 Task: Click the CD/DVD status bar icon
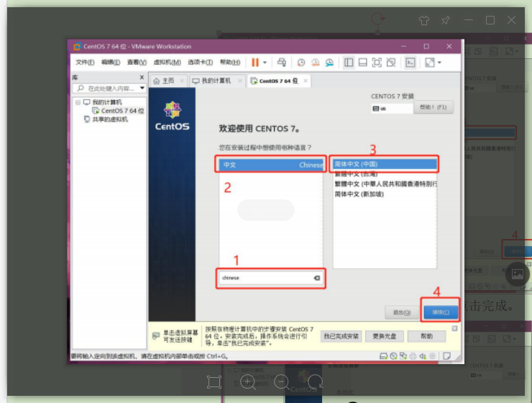pos(393,356)
